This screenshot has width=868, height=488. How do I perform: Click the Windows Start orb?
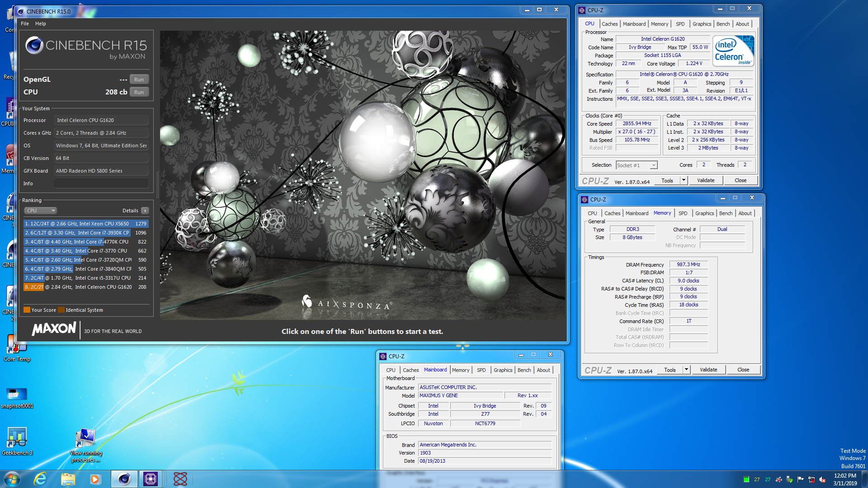point(12,479)
